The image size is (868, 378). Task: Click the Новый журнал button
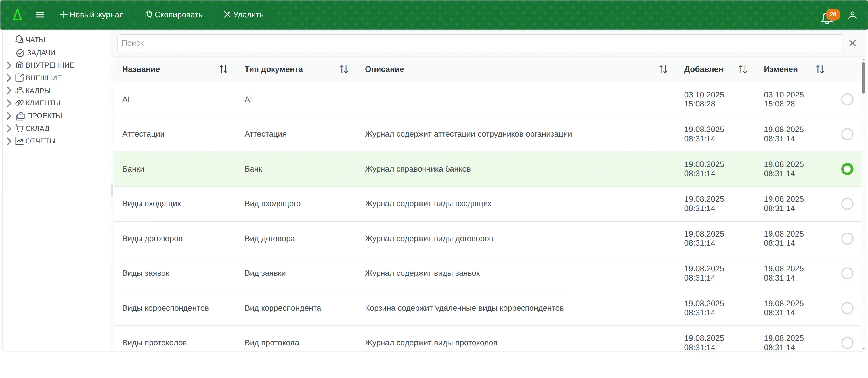coord(92,15)
